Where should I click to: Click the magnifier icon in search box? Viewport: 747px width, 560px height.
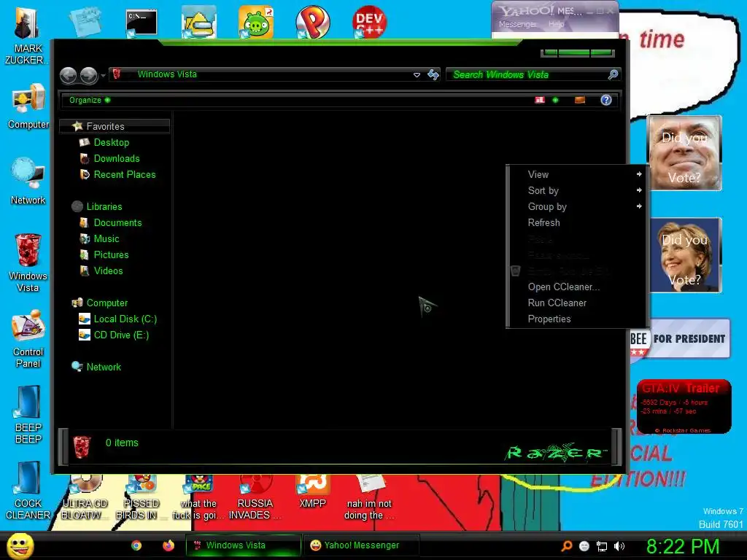(x=613, y=74)
